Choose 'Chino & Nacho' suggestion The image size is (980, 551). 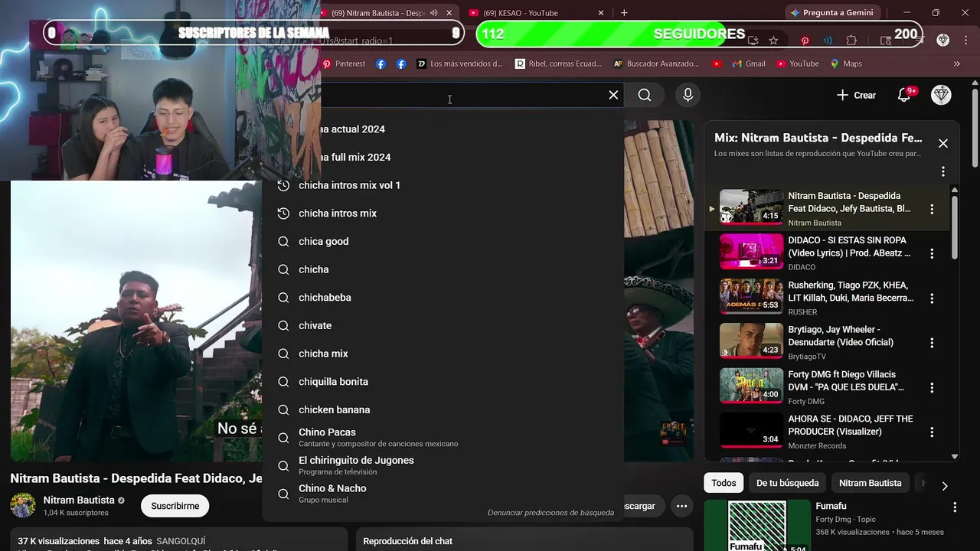443,494
